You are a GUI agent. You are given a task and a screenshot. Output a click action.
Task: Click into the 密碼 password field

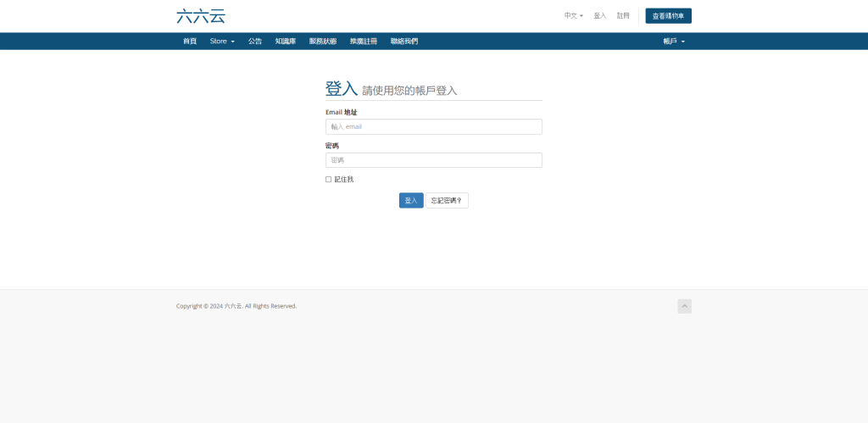pyautogui.click(x=433, y=160)
